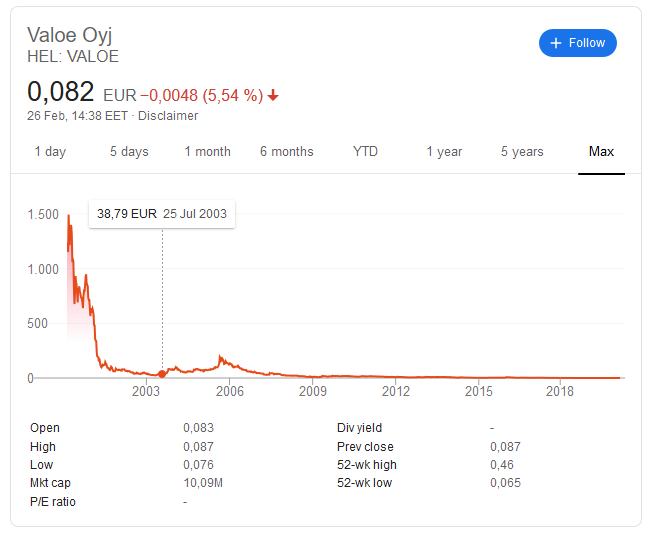The image size is (666, 545).
Task: Open the Disclaimer link
Action: click(x=168, y=116)
